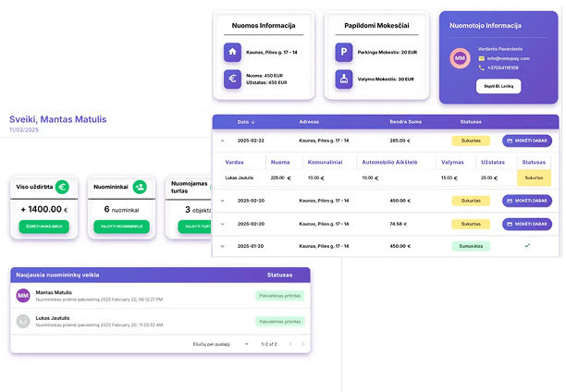This screenshot has width=566, height=392.
Task: Click the Bendra Suma column header
Action: [x=406, y=122]
